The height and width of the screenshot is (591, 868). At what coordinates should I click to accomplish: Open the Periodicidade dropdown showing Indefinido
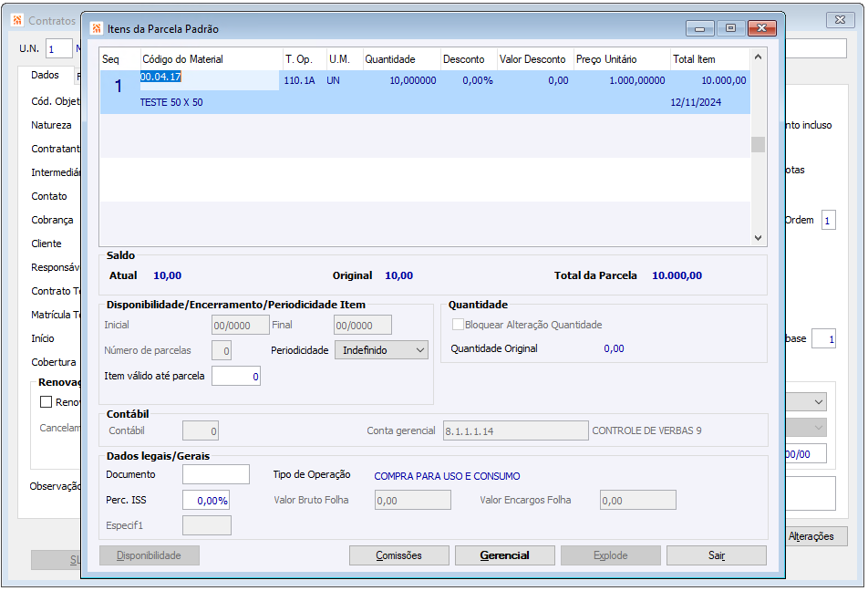381,350
